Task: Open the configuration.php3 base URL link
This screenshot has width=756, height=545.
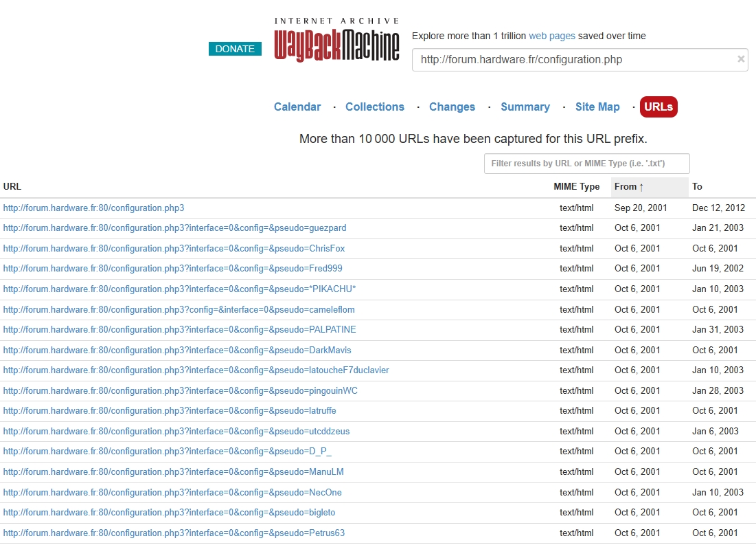Action: (x=93, y=208)
